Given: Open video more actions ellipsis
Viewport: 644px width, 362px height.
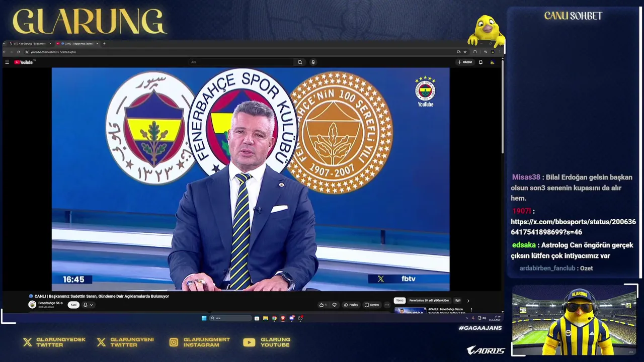Looking at the screenshot, I should point(387,305).
